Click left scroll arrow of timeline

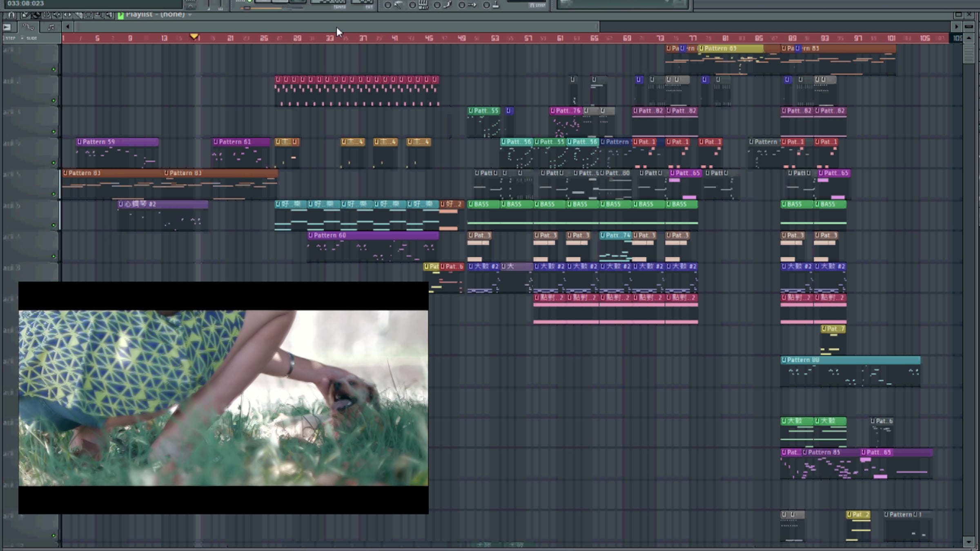tap(68, 27)
